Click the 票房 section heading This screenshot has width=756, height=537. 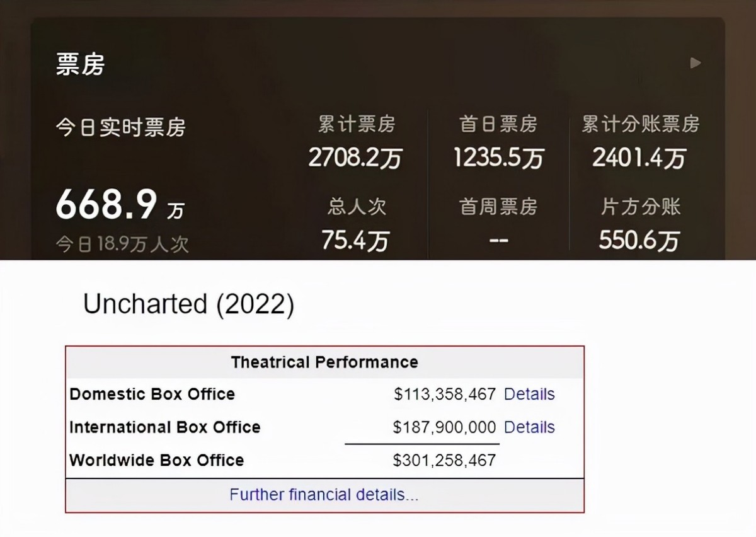pos(80,64)
